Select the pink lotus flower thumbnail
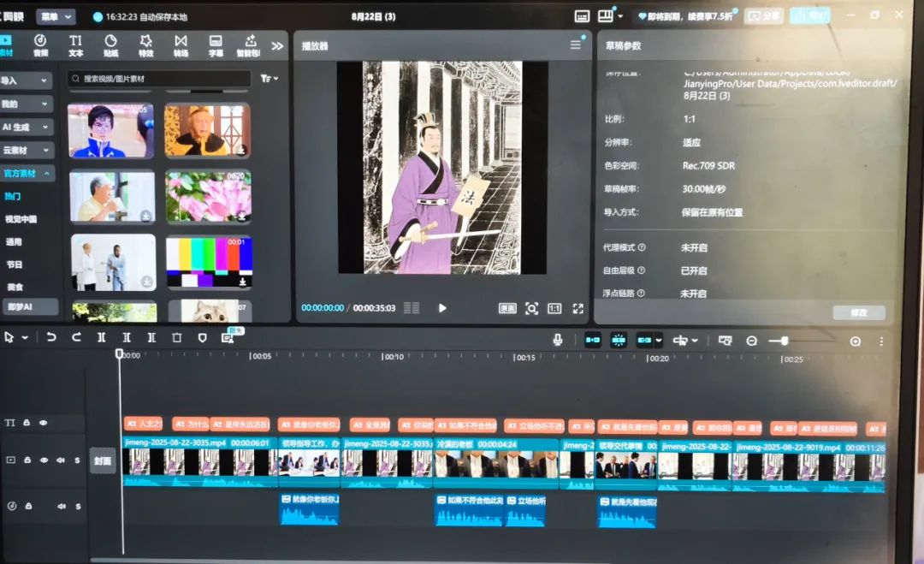This screenshot has width=924, height=564. (x=209, y=196)
